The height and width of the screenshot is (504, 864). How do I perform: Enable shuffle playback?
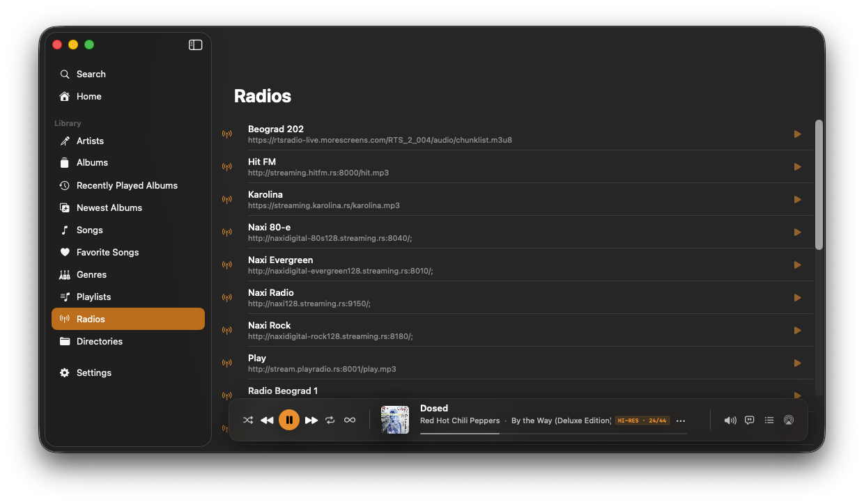pos(248,420)
